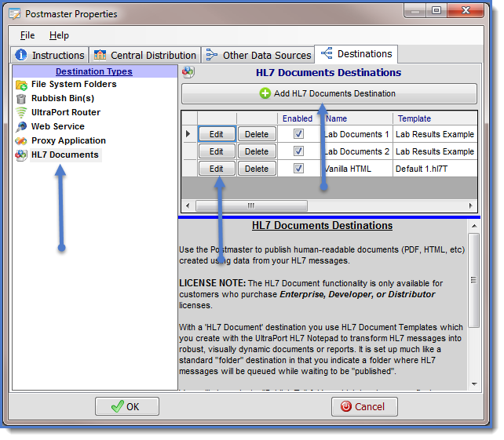
Task: Click the HL7 Documents sidebar icon
Action: pyautogui.click(x=22, y=155)
